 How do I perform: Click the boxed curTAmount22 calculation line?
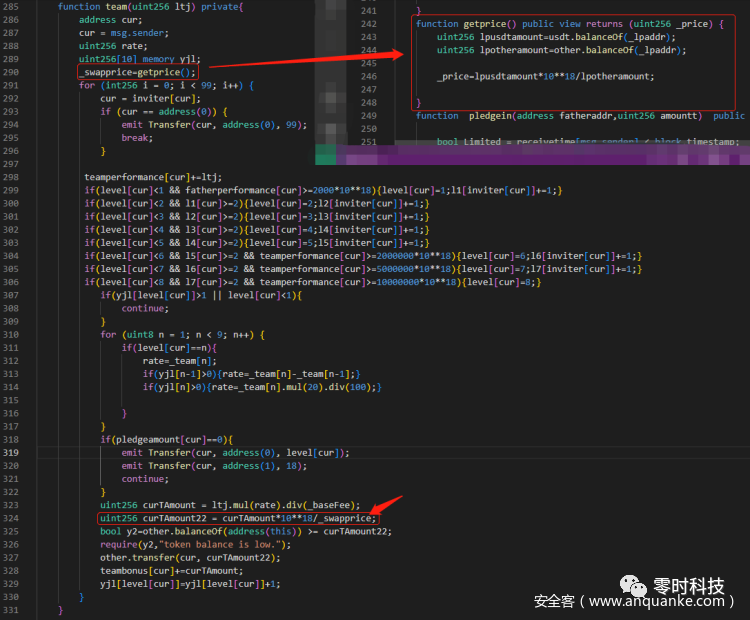238,518
